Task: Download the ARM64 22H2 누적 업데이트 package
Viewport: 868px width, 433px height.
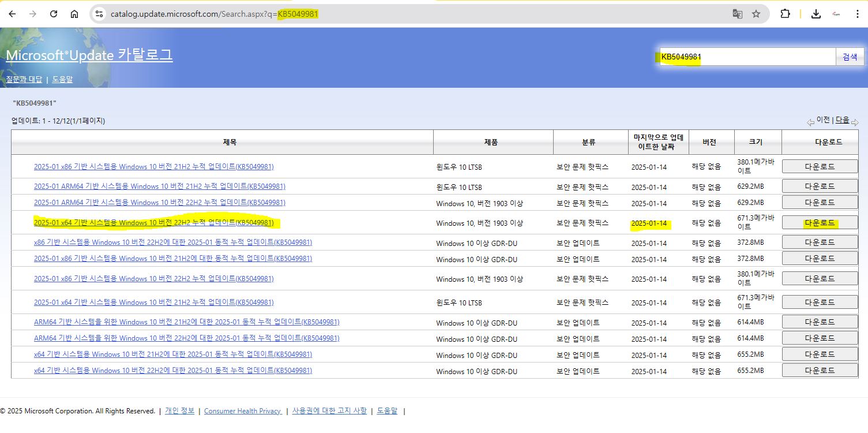Action: [x=820, y=202]
